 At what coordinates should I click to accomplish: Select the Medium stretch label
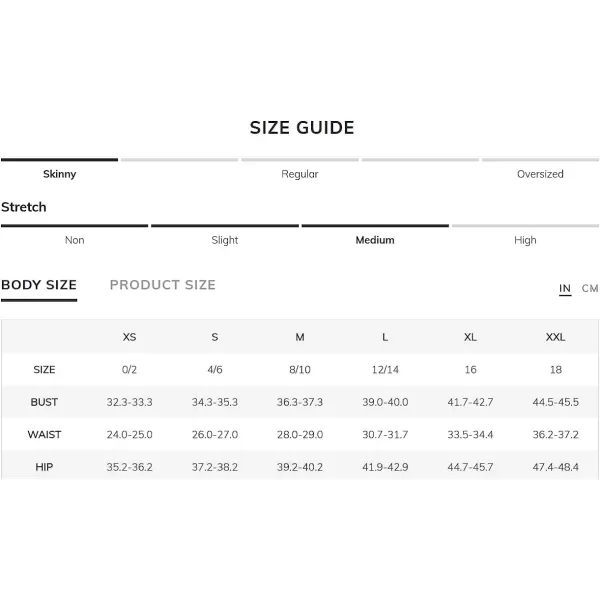tap(375, 240)
